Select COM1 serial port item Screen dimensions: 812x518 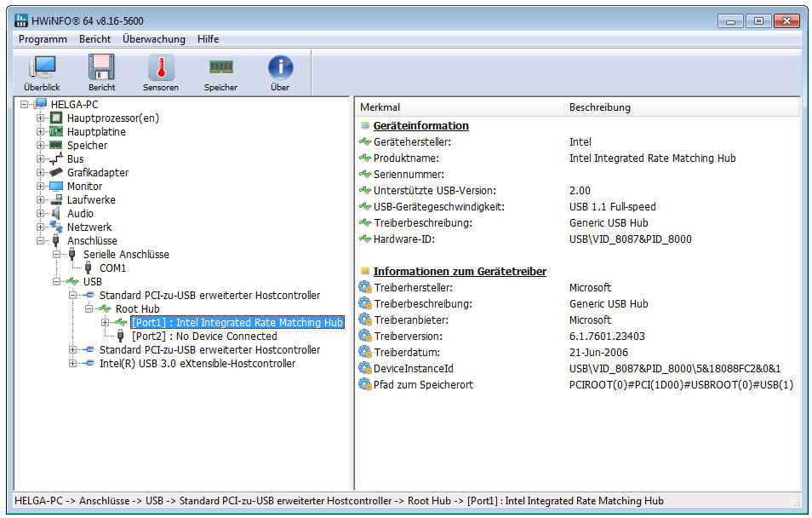click(112, 268)
